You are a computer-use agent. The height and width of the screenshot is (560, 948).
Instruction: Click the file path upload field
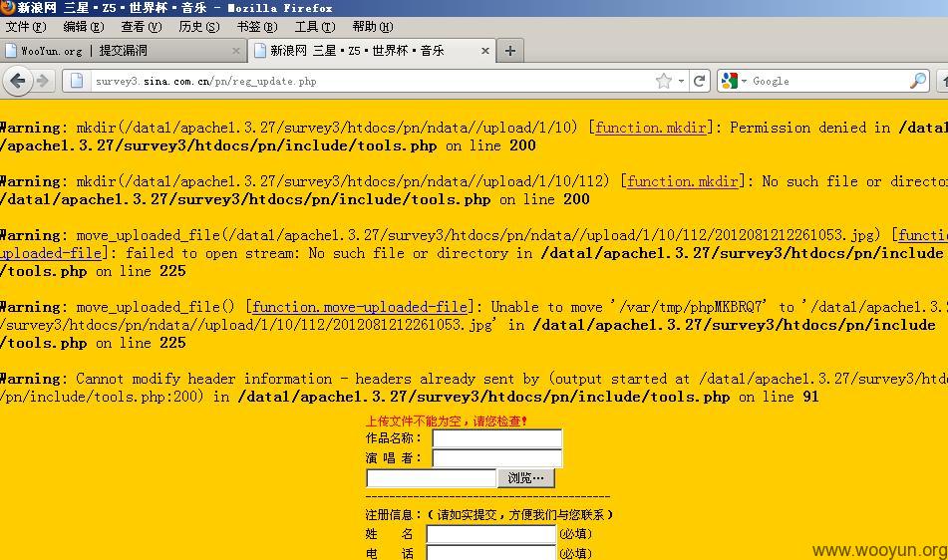pos(431,478)
